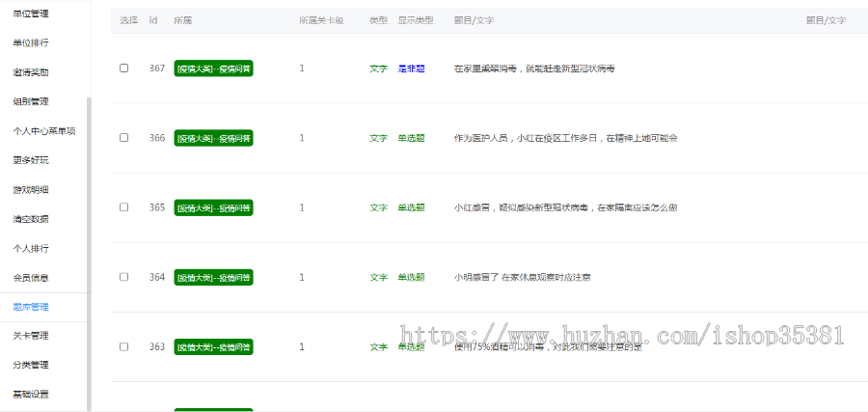Click question text starting 使用75%酒精
The image size is (868, 412).
pyautogui.click(x=548, y=347)
